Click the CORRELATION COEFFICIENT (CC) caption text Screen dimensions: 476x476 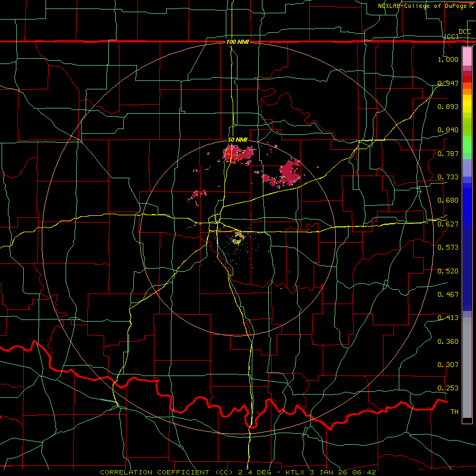click(166, 472)
